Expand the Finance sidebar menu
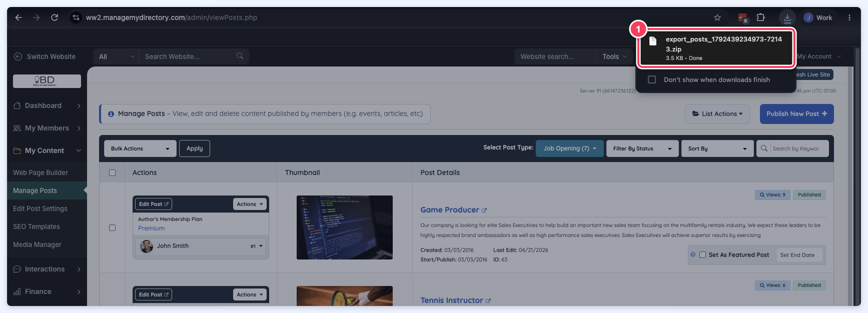 coord(47,291)
